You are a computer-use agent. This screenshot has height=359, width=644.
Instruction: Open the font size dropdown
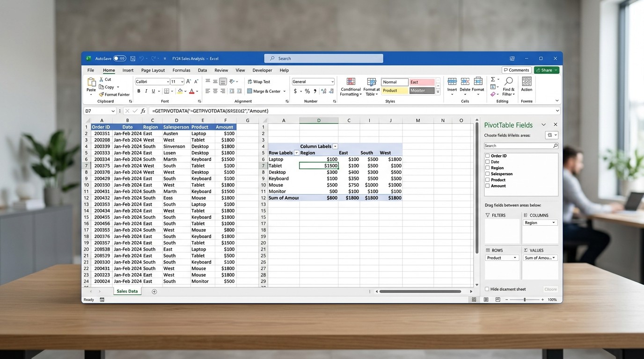pos(182,82)
